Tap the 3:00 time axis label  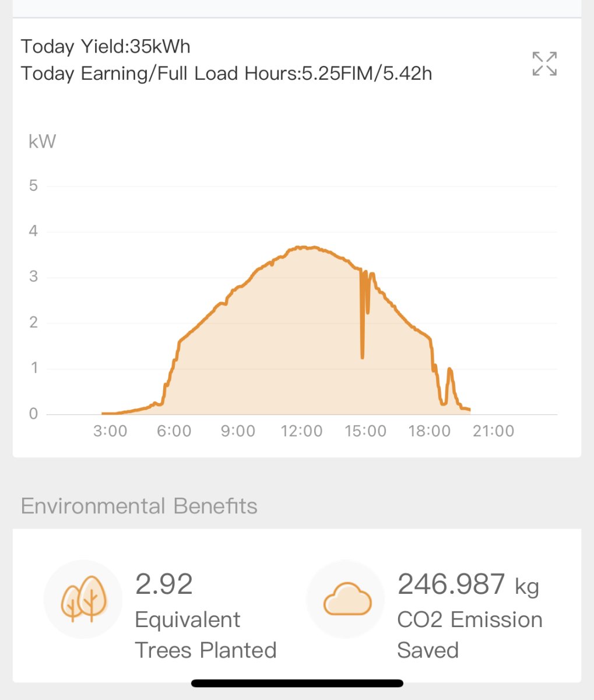(110, 431)
